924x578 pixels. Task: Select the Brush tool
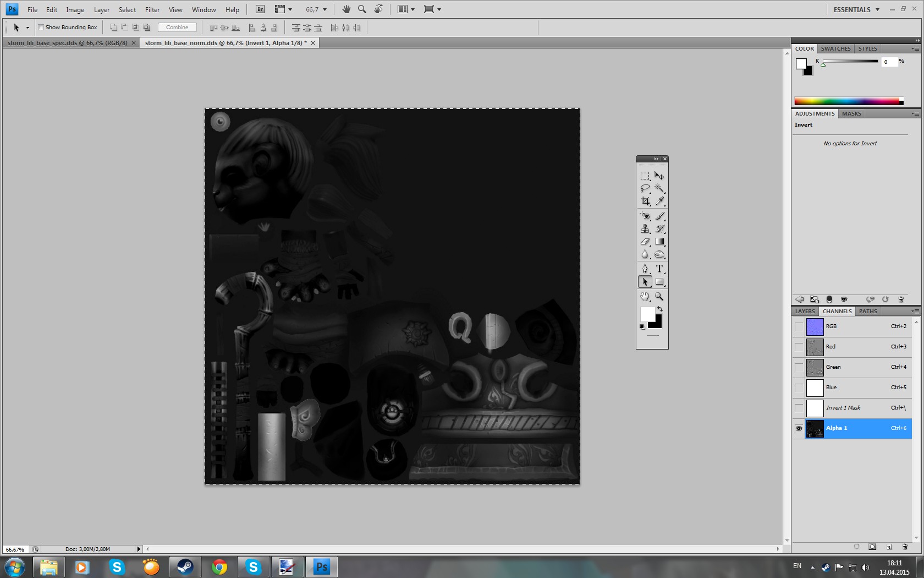point(659,216)
